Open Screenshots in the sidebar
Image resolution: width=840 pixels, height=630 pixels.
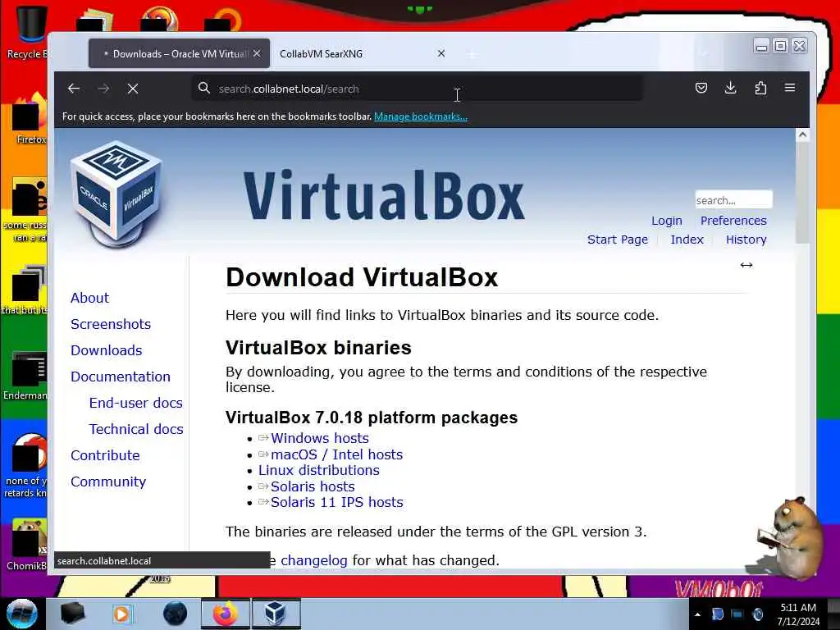[x=111, y=324]
